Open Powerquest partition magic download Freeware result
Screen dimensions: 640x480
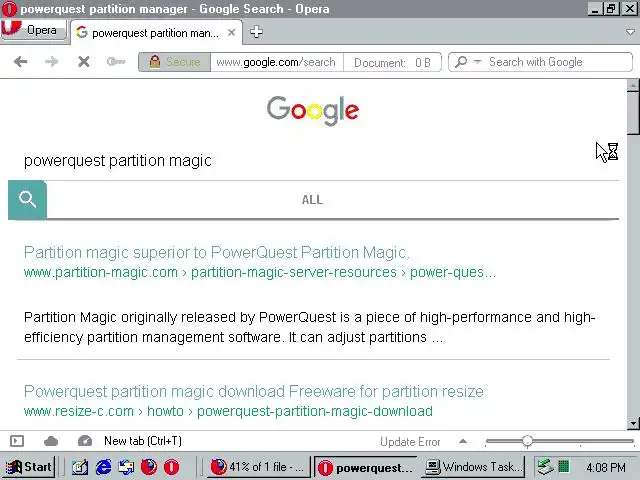[253, 391]
